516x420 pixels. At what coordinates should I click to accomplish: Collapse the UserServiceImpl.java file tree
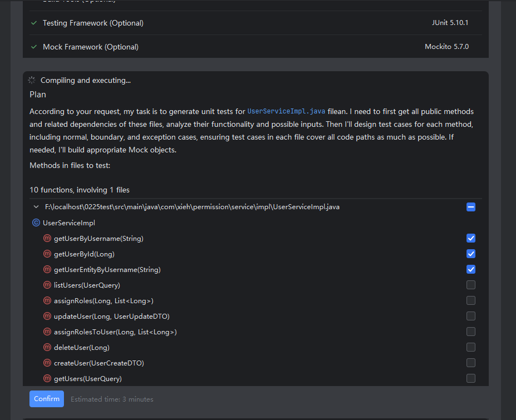click(x=36, y=207)
